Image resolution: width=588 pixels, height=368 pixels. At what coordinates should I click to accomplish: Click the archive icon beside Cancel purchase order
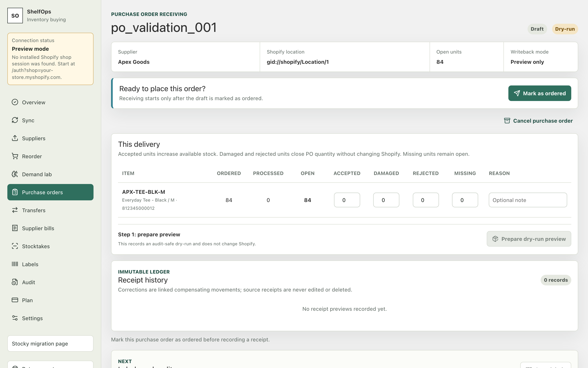click(x=507, y=121)
